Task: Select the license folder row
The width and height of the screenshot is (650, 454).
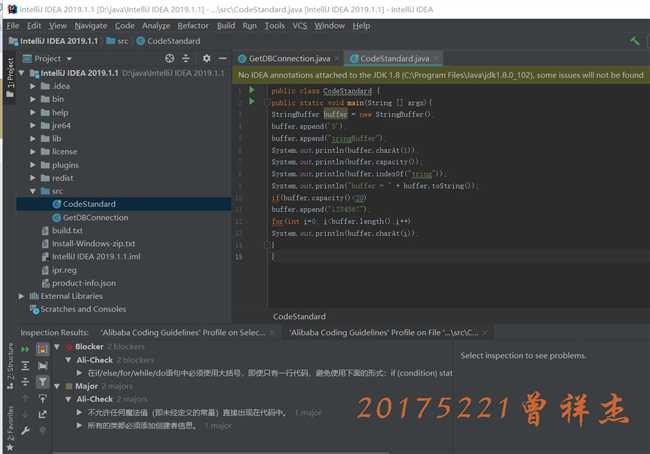Action: click(124, 152)
